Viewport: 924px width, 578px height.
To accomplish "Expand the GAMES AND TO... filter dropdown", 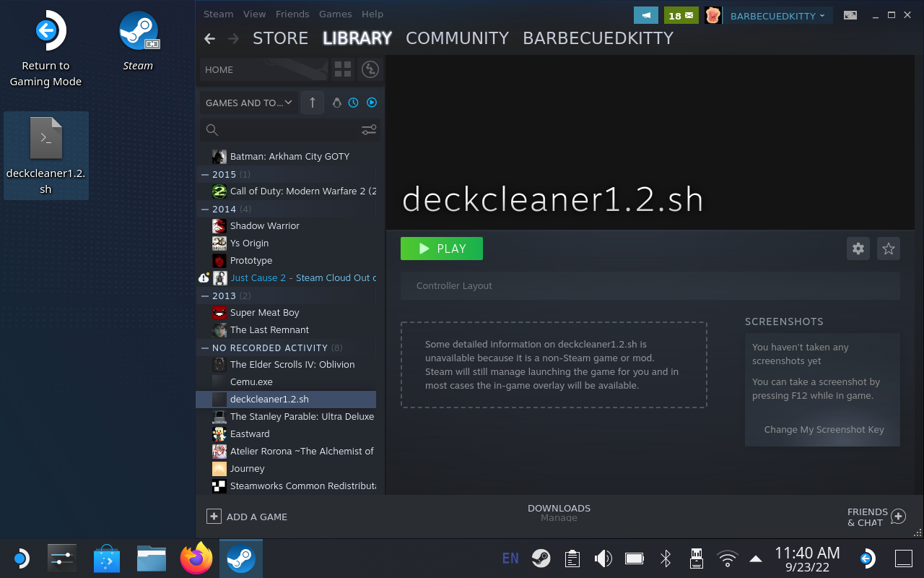I will [x=249, y=103].
